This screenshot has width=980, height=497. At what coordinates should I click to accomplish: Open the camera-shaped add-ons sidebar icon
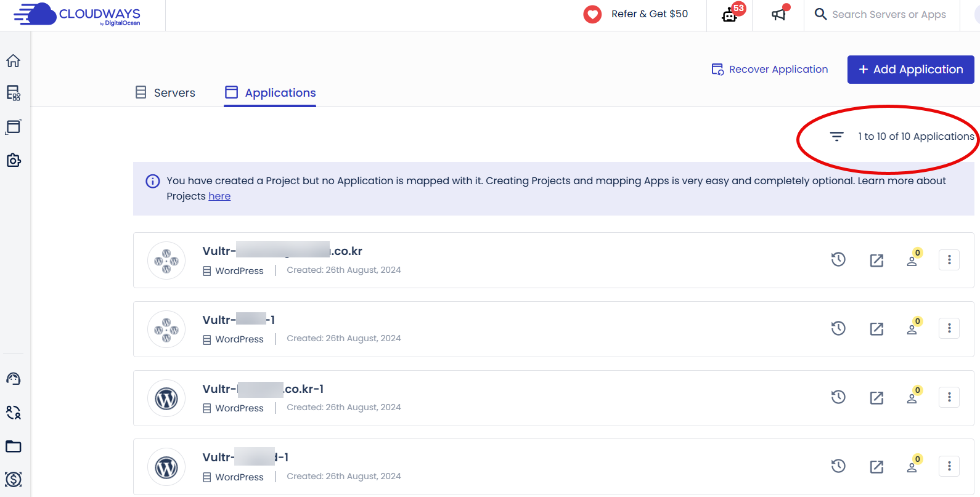pyautogui.click(x=13, y=160)
